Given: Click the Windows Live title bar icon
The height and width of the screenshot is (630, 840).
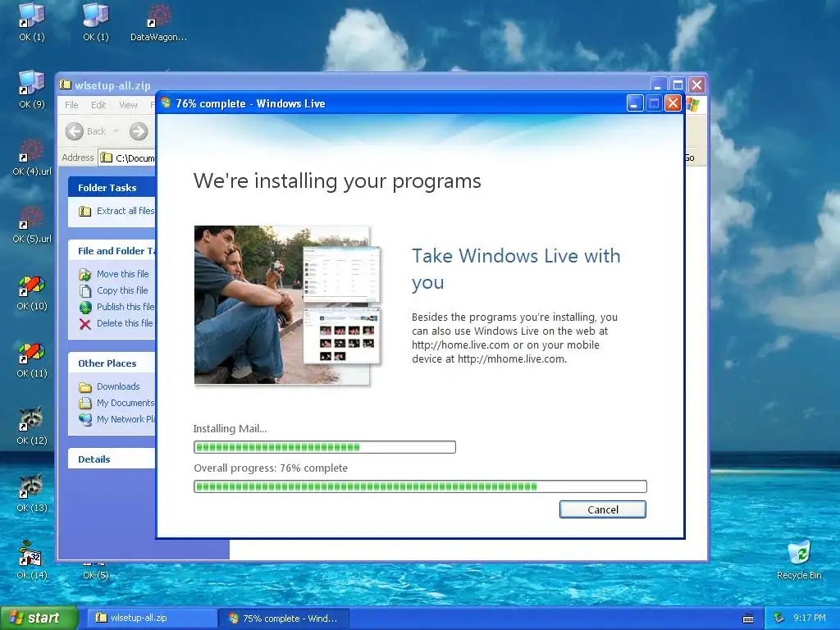Looking at the screenshot, I should pos(166,103).
